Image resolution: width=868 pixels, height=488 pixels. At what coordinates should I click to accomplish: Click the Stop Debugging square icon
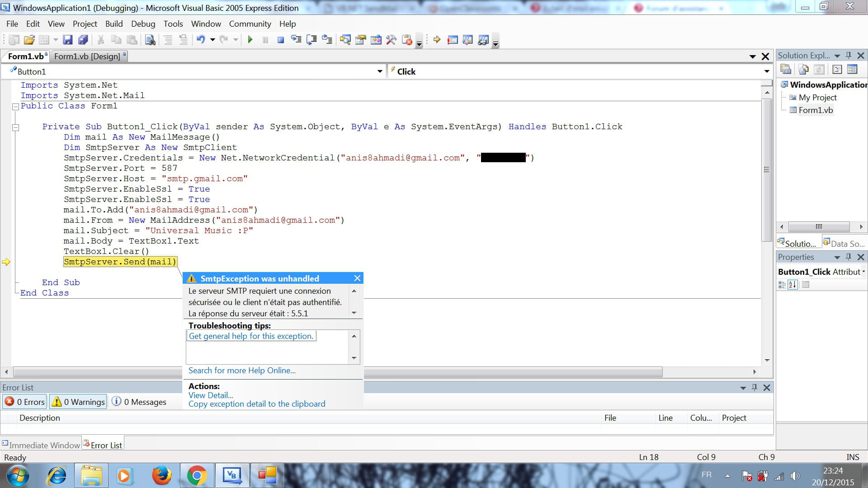(x=280, y=40)
